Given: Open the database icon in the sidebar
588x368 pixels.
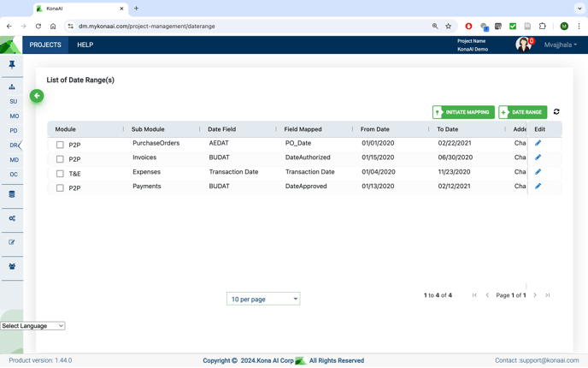Looking at the screenshot, I should click(12, 194).
